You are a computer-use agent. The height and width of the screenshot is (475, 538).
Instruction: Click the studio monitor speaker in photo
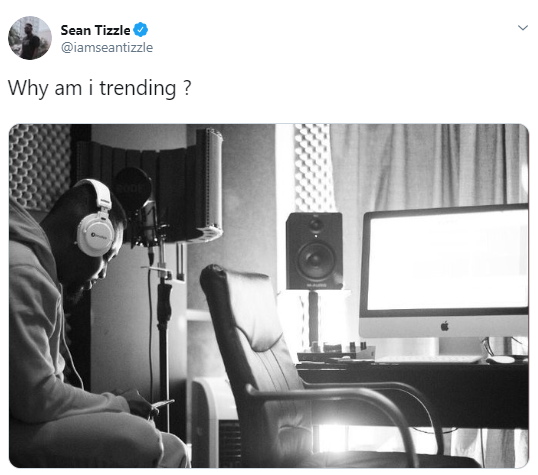314,251
